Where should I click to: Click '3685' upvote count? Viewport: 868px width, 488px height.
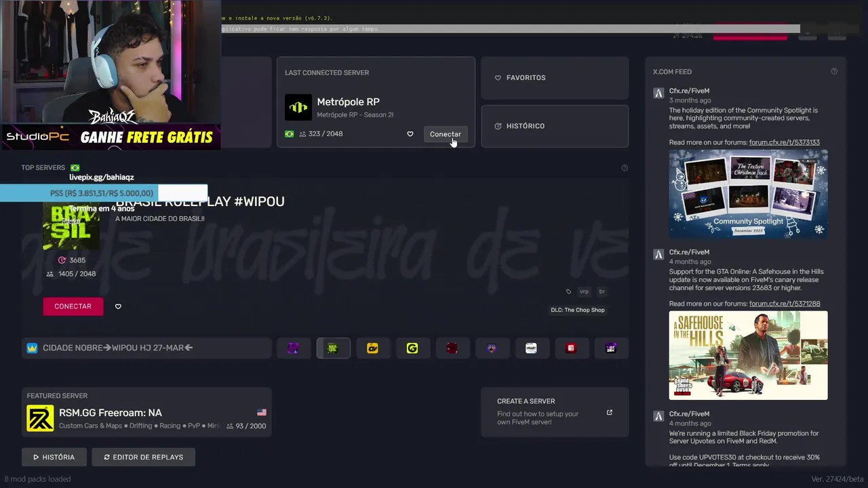(77, 260)
